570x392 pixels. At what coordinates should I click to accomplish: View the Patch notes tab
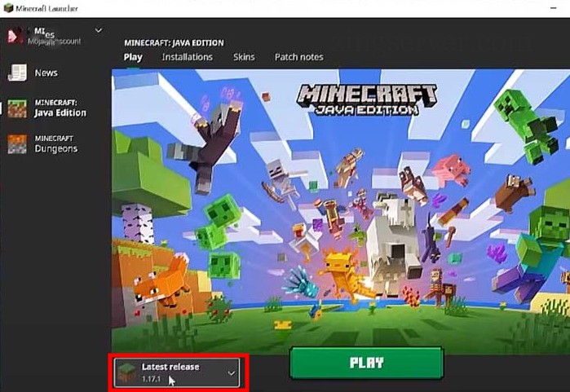click(x=298, y=57)
